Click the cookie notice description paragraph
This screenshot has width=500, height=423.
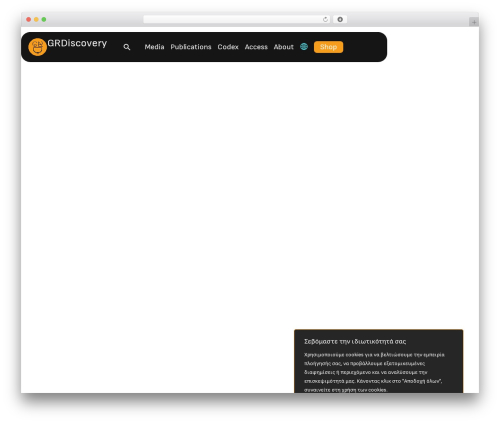[x=374, y=372]
